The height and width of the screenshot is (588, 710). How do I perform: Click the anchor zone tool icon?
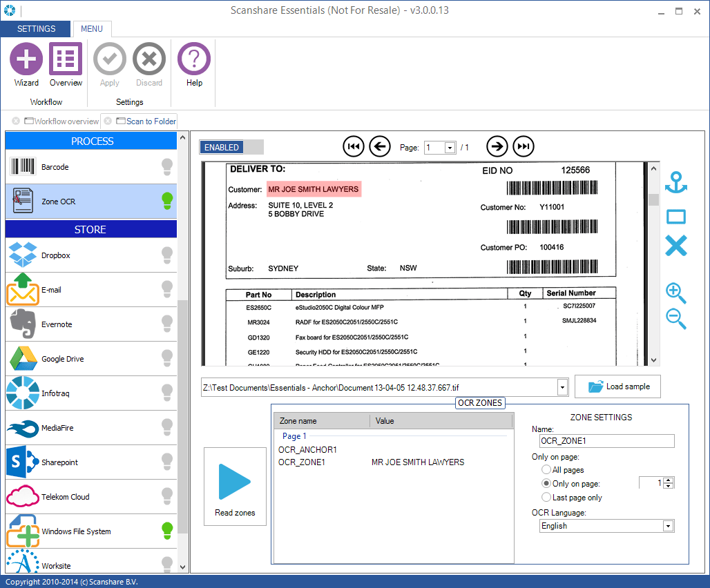click(x=676, y=183)
